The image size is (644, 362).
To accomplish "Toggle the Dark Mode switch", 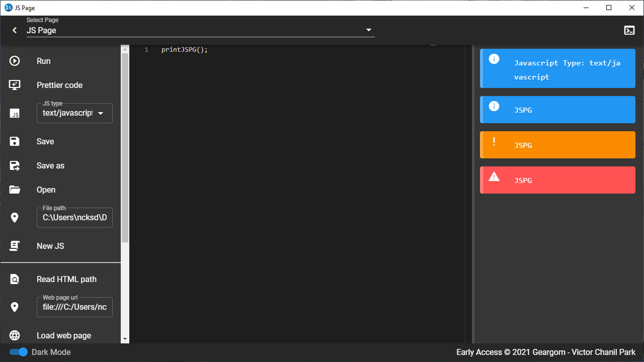I will click(19, 352).
